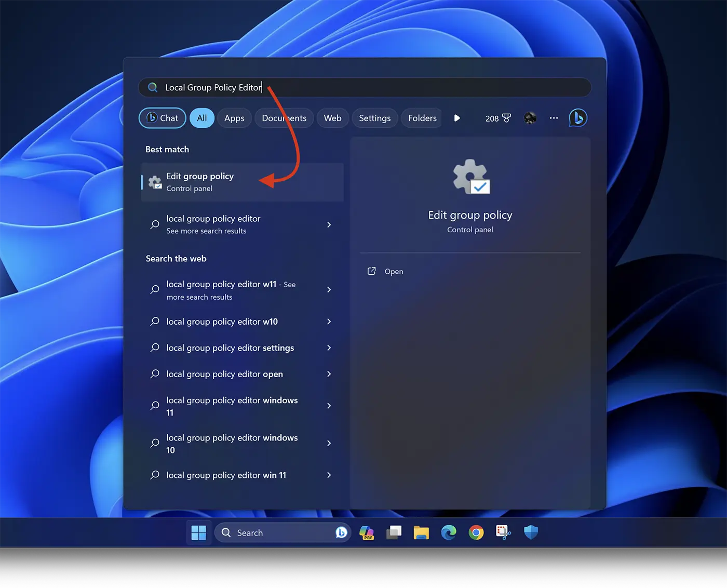Click the large Edit group policy preview icon
727x588 pixels.
click(471, 177)
